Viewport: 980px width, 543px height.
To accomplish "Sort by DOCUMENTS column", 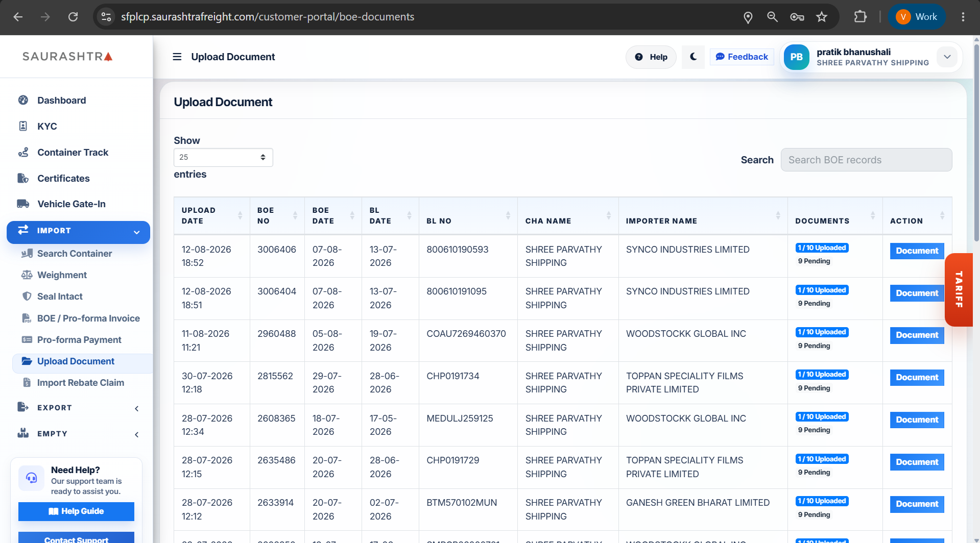I will (834, 215).
